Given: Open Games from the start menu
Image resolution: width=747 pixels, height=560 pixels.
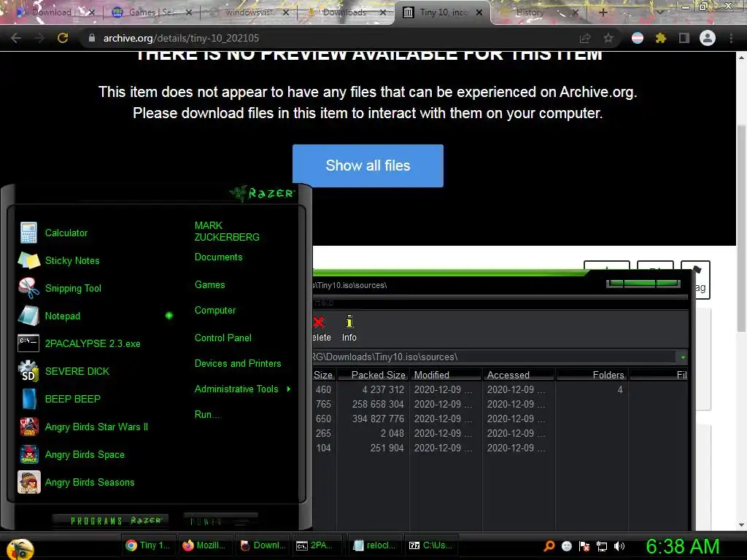Looking at the screenshot, I should tap(209, 285).
